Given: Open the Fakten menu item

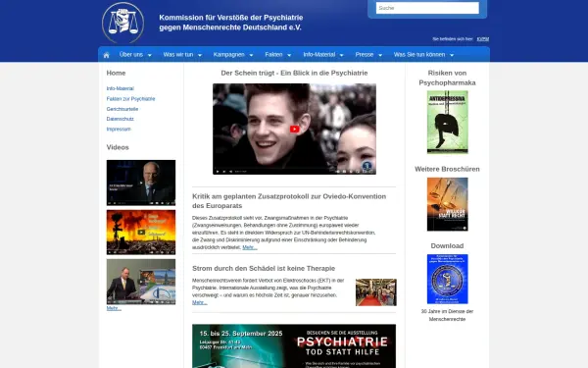Looking at the screenshot, I should pos(273,54).
